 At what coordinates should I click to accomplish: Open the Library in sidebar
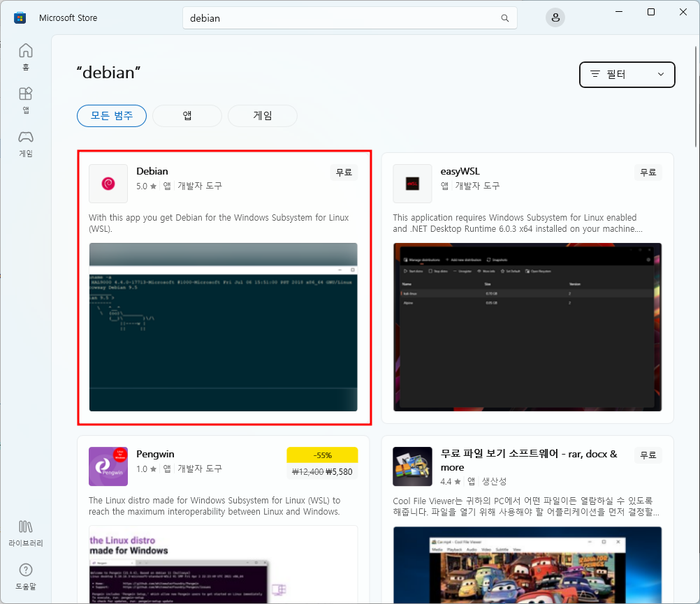coord(25,533)
